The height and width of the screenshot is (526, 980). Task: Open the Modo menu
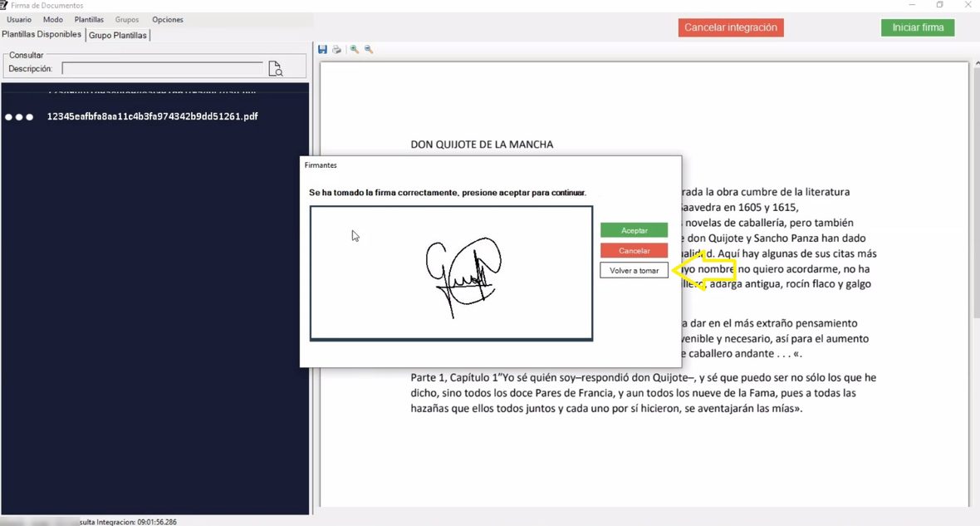pos(53,19)
